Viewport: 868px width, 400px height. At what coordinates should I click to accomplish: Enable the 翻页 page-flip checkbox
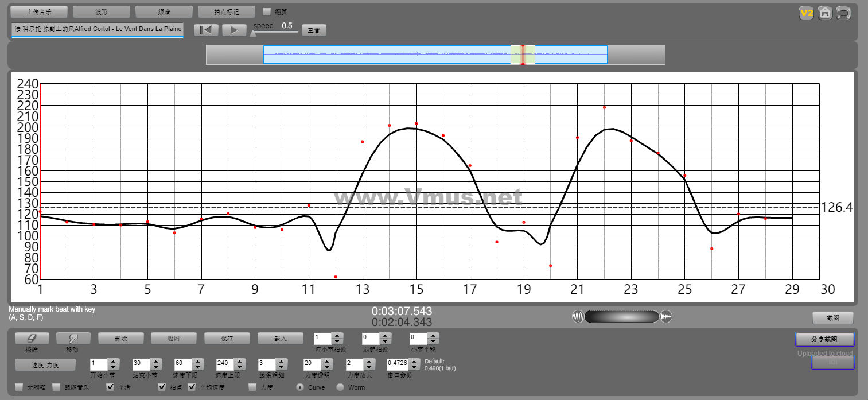coord(267,11)
